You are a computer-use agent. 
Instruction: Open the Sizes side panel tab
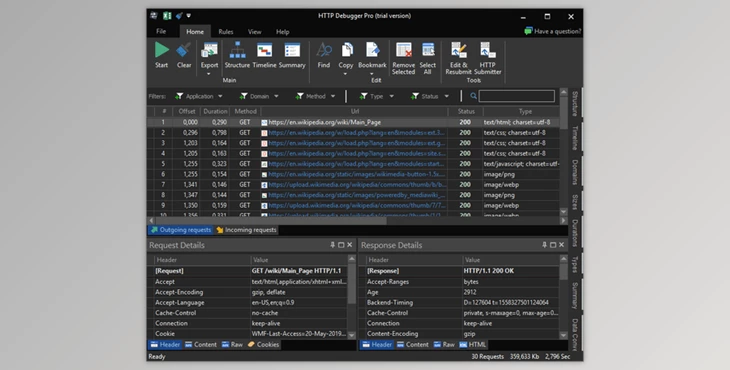(575, 202)
